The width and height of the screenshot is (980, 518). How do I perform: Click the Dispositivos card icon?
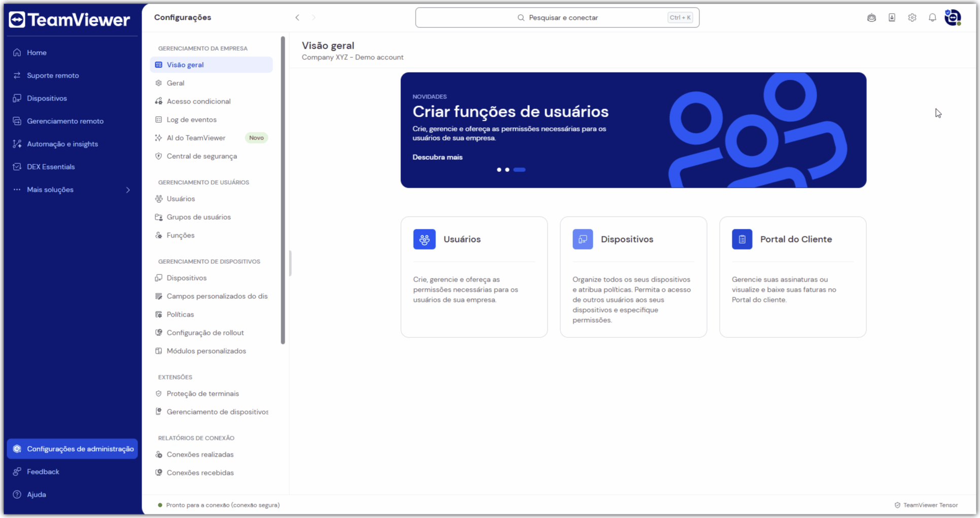point(583,239)
